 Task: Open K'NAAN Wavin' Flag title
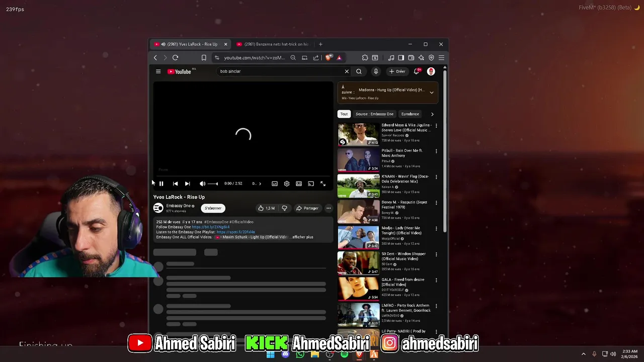(405, 179)
